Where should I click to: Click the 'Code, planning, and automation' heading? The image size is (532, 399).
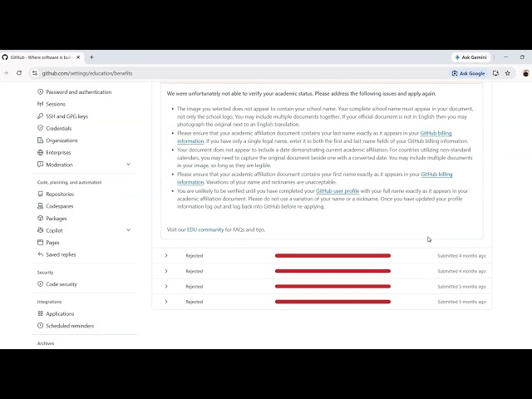tap(69, 183)
